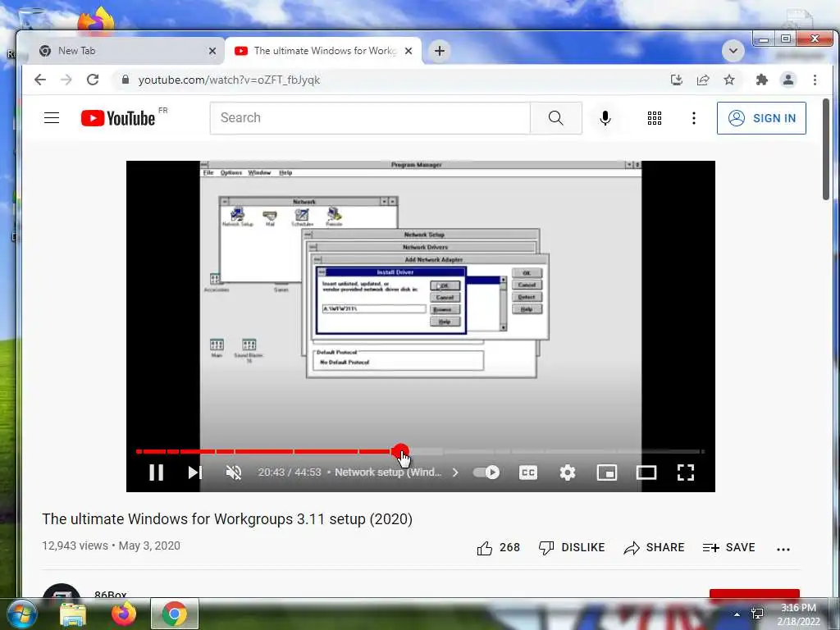Reload the current page
Screen dimensions: 840x630
pos(93,80)
